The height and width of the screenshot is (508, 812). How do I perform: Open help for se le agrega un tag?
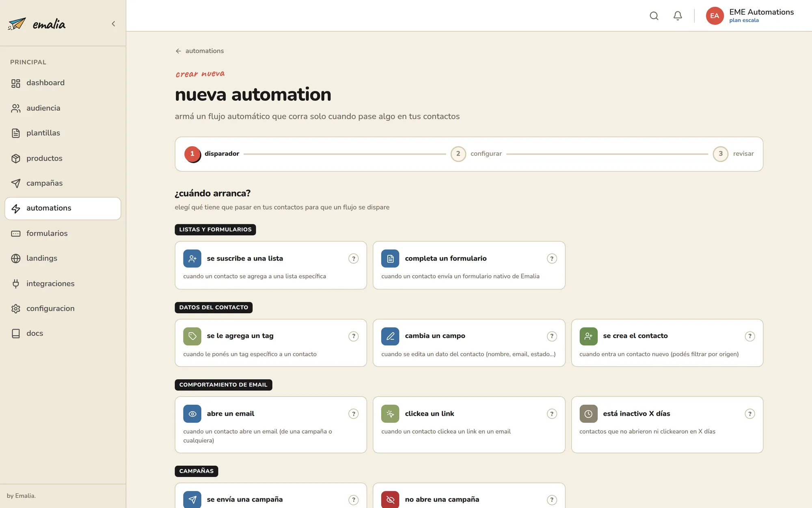(x=354, y=336)
